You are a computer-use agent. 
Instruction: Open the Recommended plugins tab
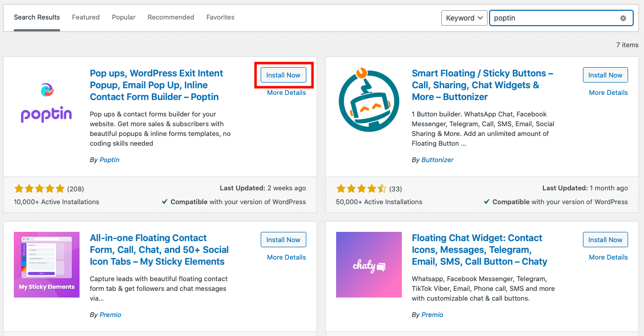pos(171,17)
